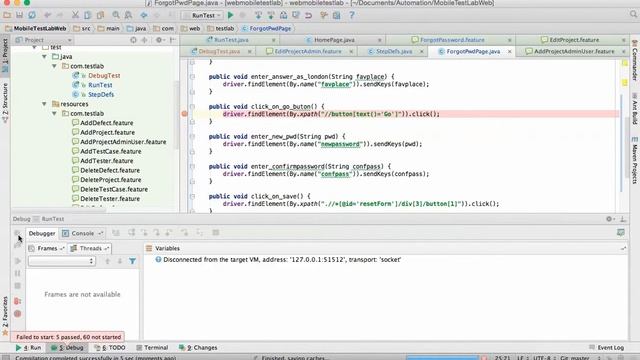
Task: Switch to ForgotPassword.feature editor tab
Action: (452, 40)
